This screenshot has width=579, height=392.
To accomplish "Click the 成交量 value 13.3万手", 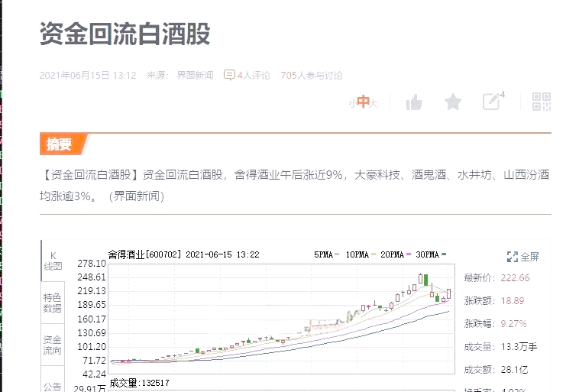I will coord(519,347).
